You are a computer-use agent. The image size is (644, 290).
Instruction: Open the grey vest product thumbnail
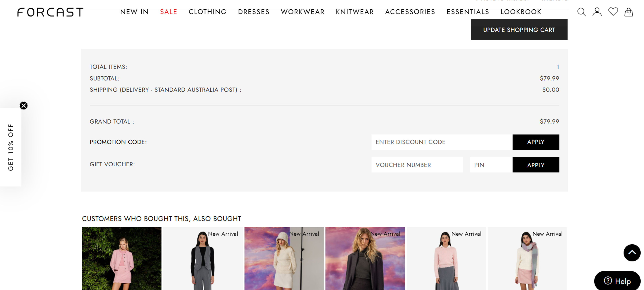[203, 258]
